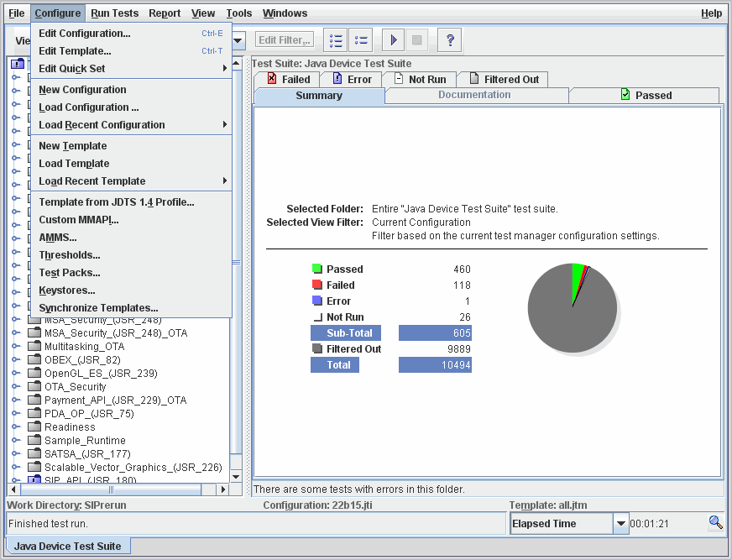732x560 pixels.
Task: Switch to the Error tab
Action: [x=351, y=80]
